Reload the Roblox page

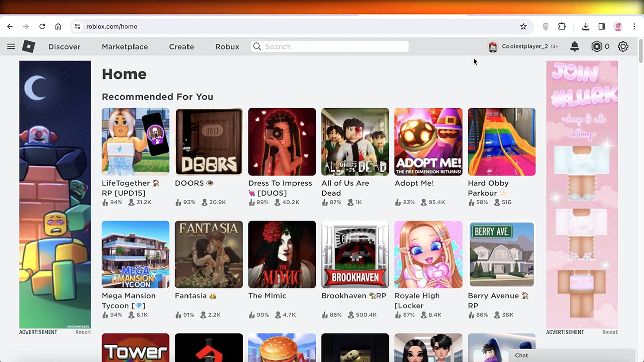[42, 26]
